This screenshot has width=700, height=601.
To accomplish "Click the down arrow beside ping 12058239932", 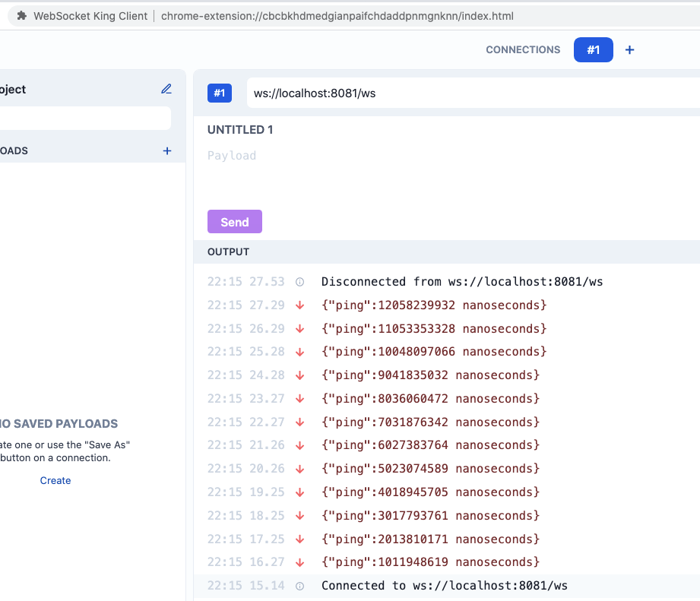I will pos(300,305).
